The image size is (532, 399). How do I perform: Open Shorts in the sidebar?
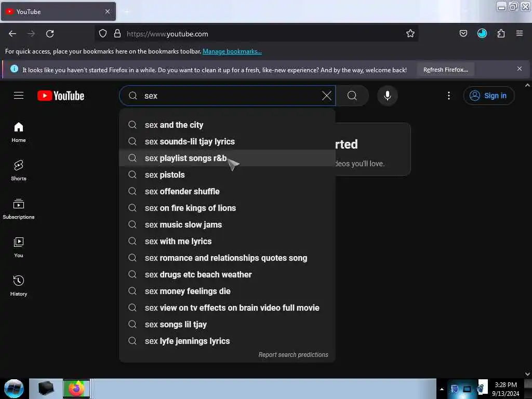pos(19,170)
